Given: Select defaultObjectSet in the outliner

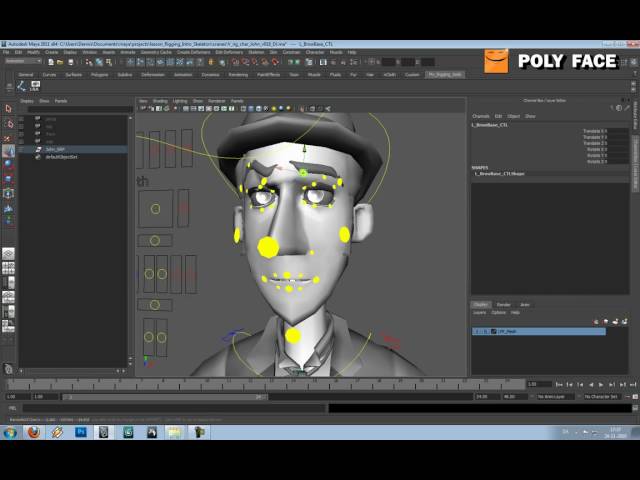Looking at the screenshot, I should pos(61,157).
